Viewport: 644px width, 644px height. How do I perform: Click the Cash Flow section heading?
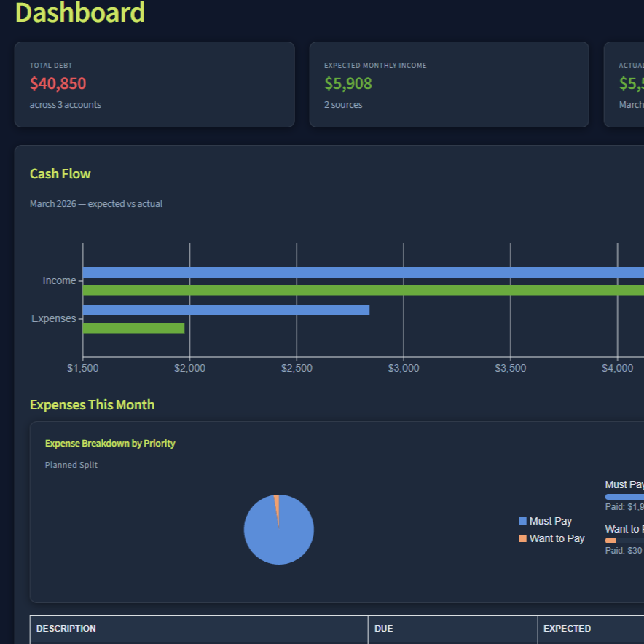[x=60, y=173]
